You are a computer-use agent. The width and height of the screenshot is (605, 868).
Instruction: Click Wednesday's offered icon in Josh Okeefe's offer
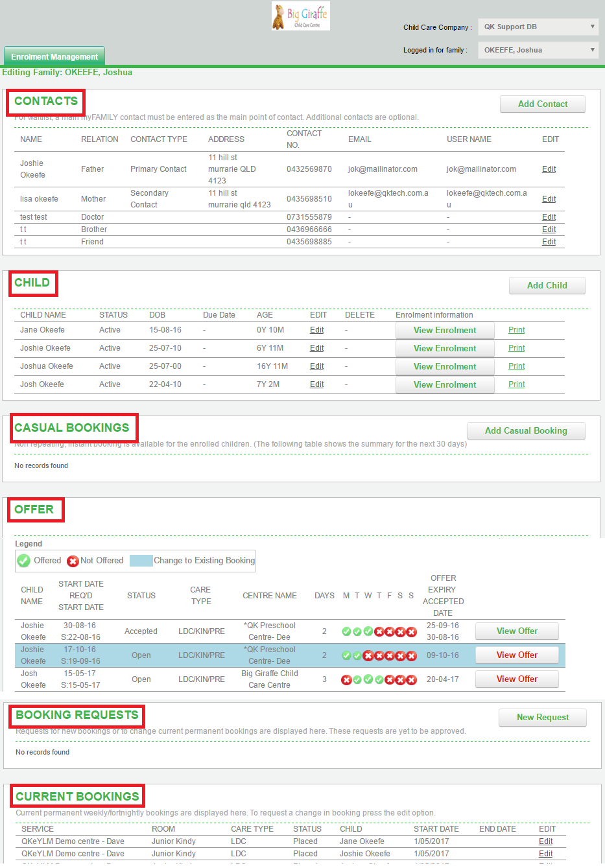[x=368, y=679]
